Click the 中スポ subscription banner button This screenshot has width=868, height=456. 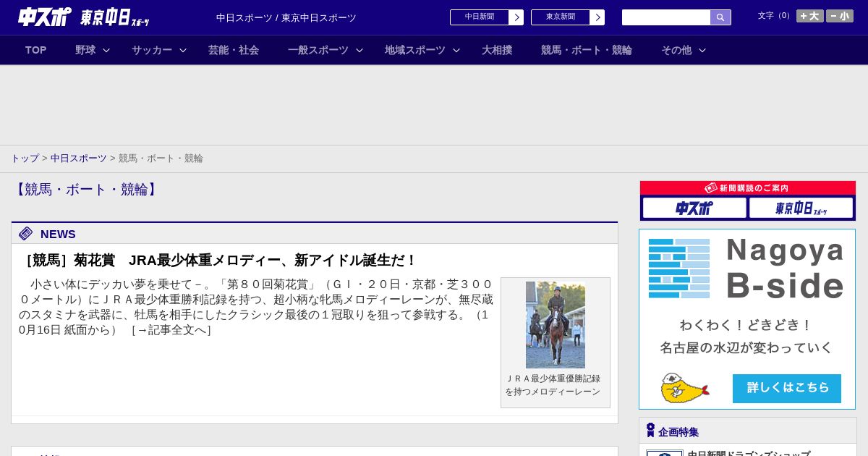coord(694,208)
